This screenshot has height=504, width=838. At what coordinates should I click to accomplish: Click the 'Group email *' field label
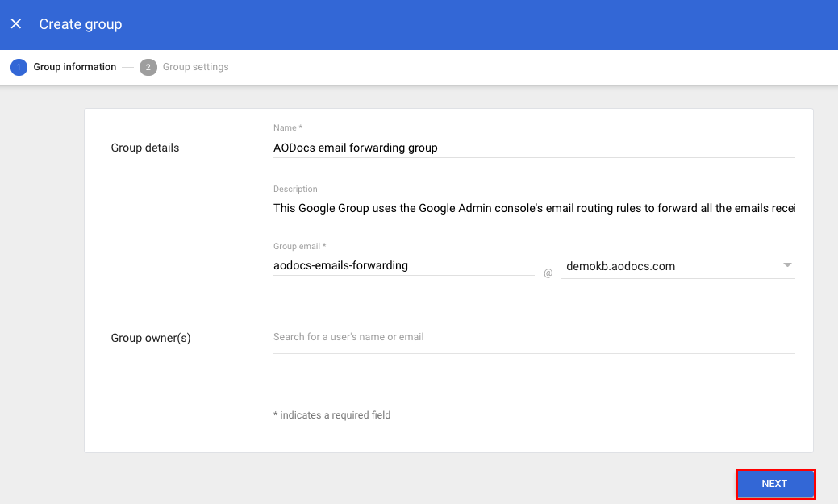point(299,247)
